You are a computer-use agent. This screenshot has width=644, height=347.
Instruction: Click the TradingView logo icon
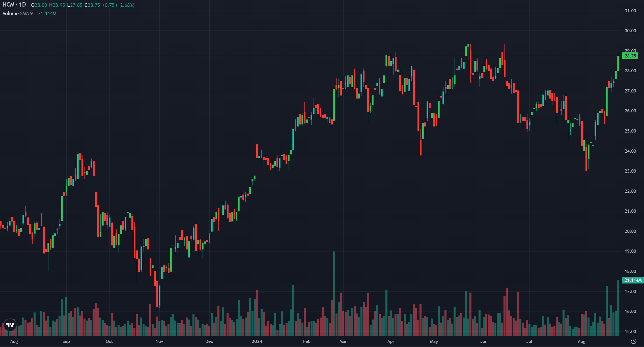10,325
